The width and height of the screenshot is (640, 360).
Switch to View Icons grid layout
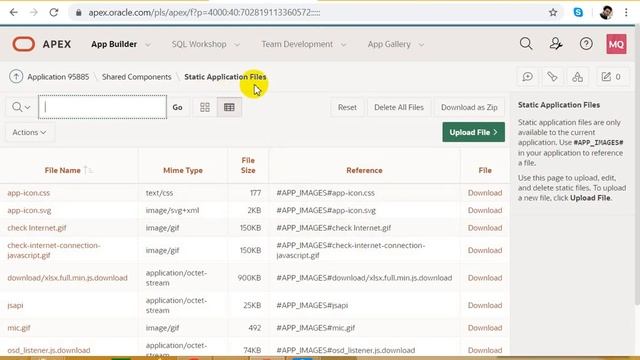(205, 107)
